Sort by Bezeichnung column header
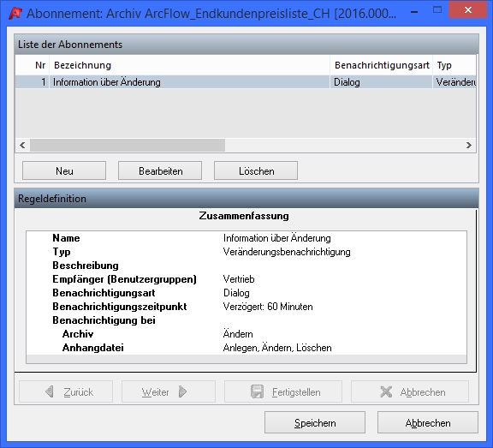 tap(190, 65)
